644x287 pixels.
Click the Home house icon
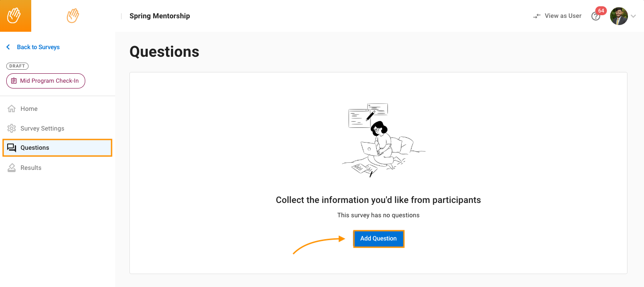[x=12, y=109]
